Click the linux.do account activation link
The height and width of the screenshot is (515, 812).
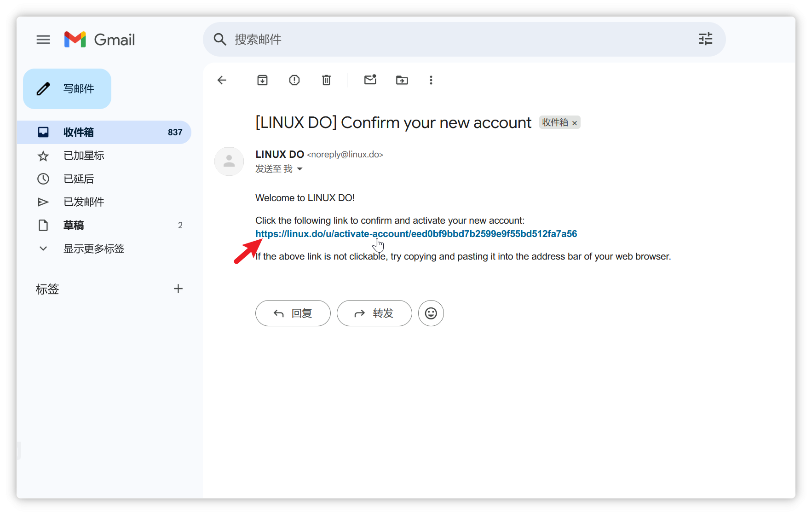416,234
